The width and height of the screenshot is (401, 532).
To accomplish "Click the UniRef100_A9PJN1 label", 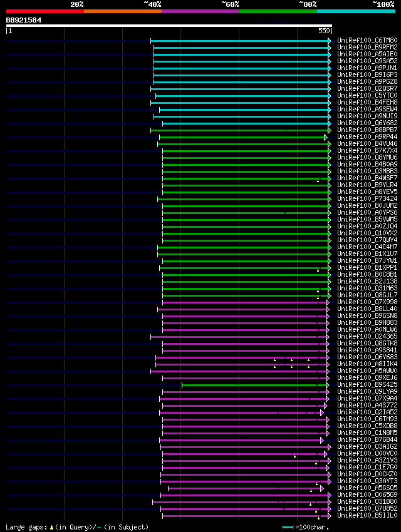I will click(x=367, y=68).
